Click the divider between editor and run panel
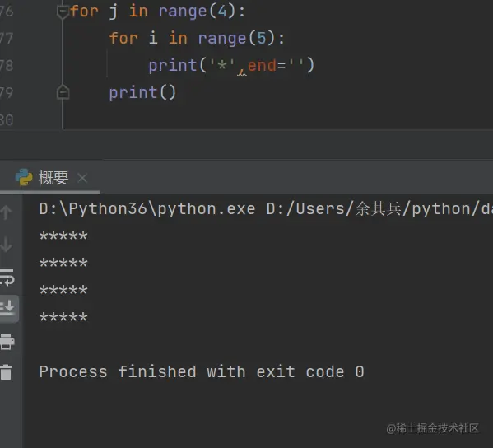This screenshot has width=493, height=448. [247, 145]
